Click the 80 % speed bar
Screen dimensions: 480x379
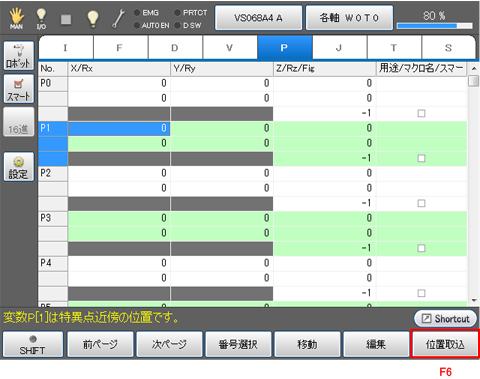434,26
